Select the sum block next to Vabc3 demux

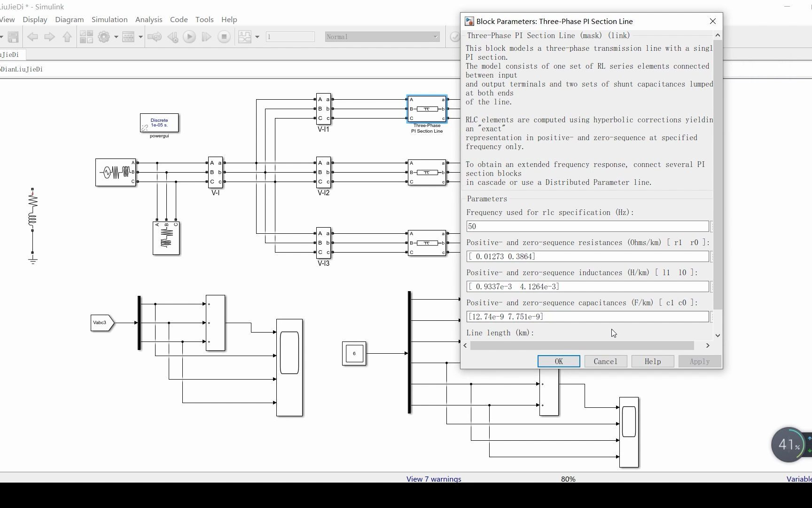click(215, 323)
